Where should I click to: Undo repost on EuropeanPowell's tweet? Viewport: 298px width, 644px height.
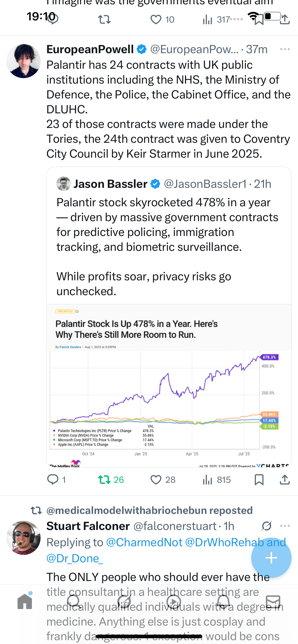104,480
